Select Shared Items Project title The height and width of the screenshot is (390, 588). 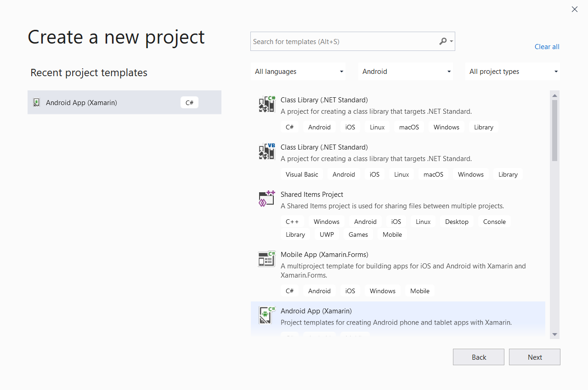pyautogui.click(x=312, y=194)
